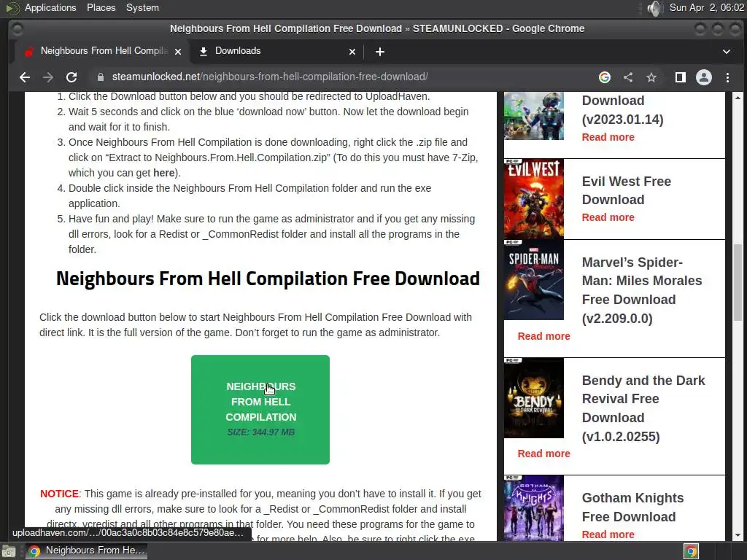The height and width of the screenshot is (560, 747).
Task: Expand the tab search dropdown arrow
Action: coord(726,52)
